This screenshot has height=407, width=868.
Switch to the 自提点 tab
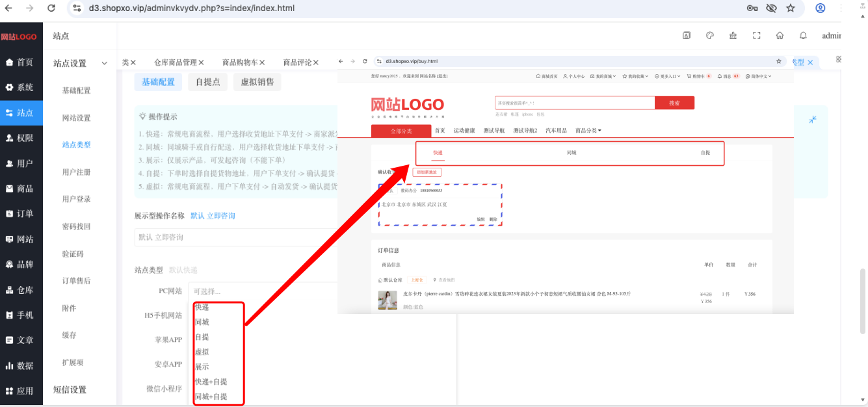208,81
